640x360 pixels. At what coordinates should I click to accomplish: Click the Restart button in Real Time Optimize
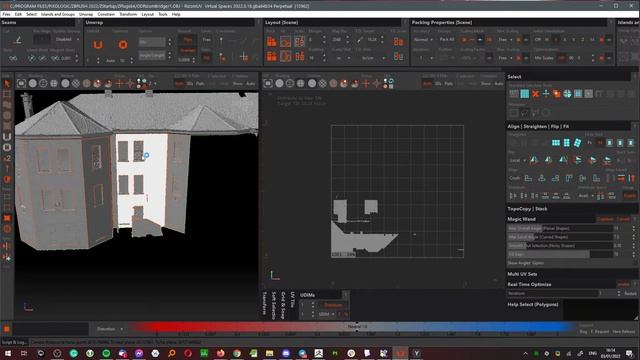tap(630, 293)
